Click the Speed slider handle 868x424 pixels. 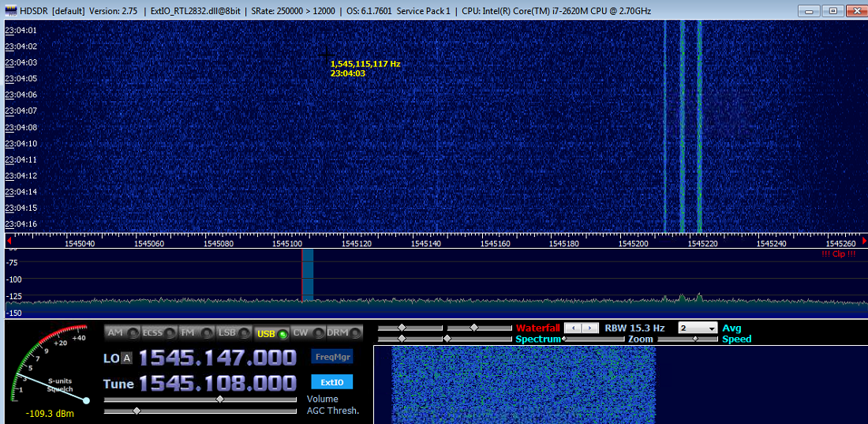[695, 339]
